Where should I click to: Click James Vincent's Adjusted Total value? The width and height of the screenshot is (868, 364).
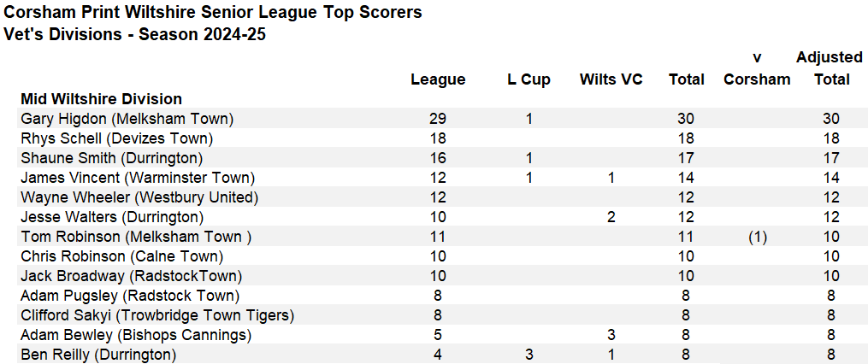pyautogui.click(x=829, y=178)
